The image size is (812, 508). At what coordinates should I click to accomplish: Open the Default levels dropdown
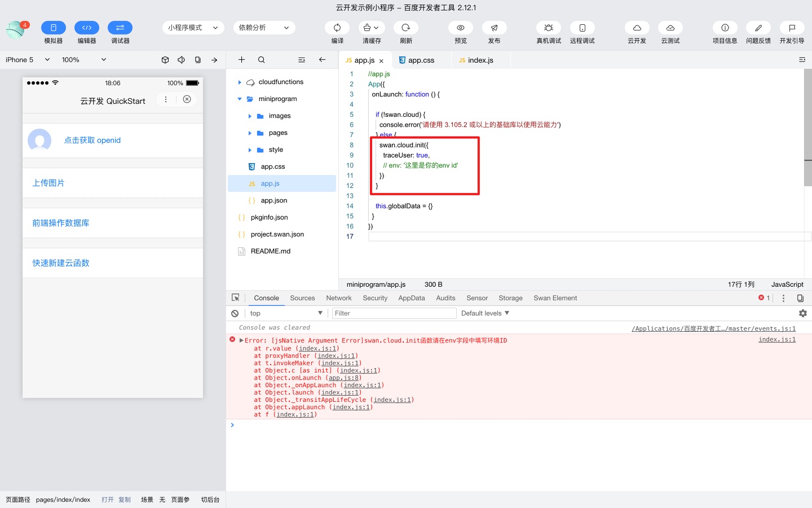click(485, 313)
